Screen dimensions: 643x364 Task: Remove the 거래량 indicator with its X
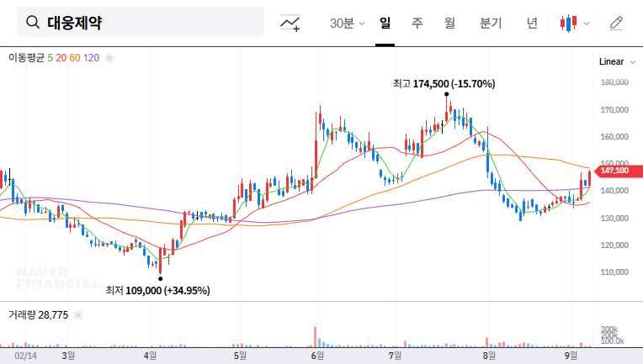78,315
